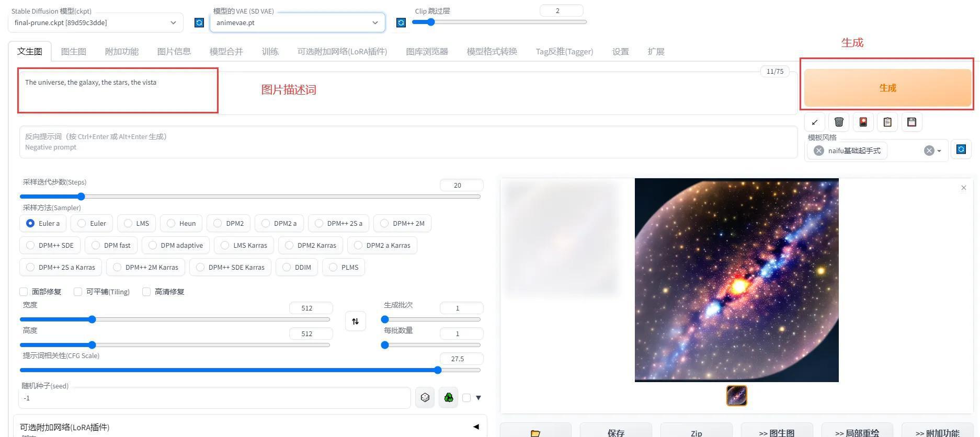Open the 图片信息 tab
980x437 pixels.
point(174,51)
